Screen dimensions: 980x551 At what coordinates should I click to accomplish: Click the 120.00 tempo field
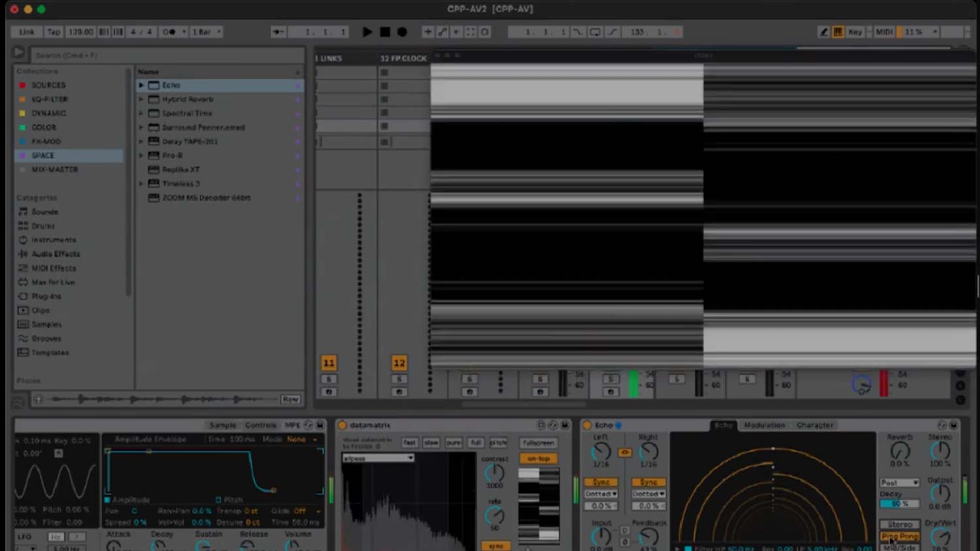pyautogui.click(x=80, y=31)
